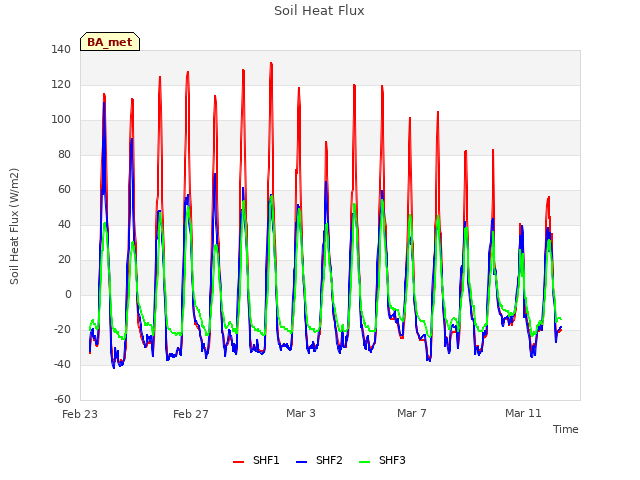Click the 80 y-axis tick label
The width and height of the screenshot is (640, 480).
(64, 154)
